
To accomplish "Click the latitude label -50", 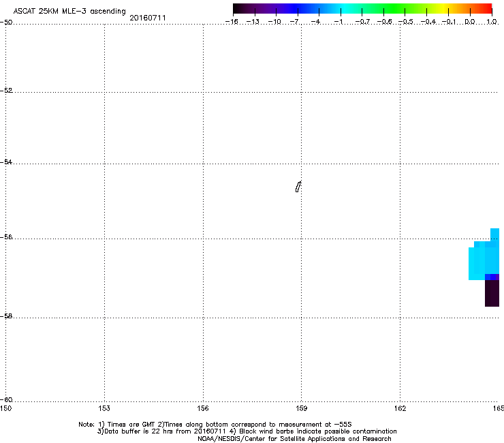I will tap(6, 22).
